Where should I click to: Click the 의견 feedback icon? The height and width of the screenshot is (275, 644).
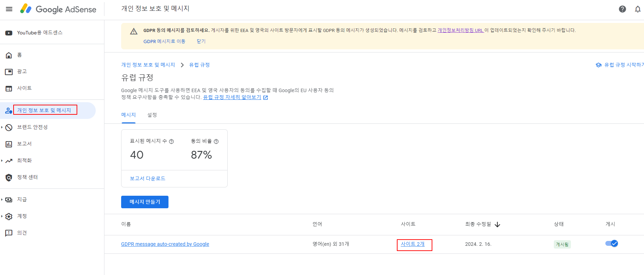tap(9, 233)
